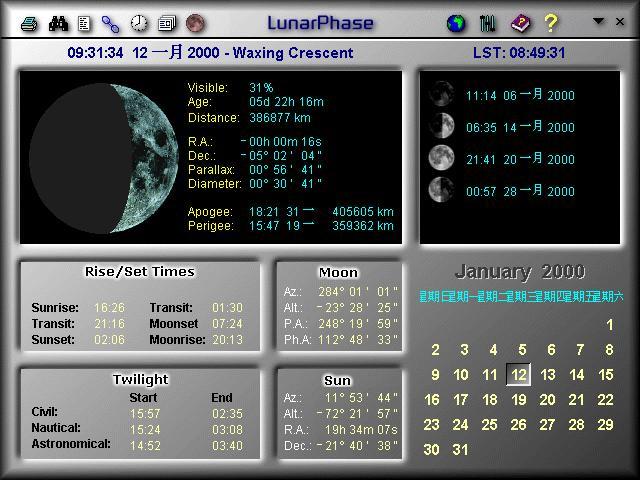Select January 31 in calendar
The width and height of the screenshot is (640, 480).
click(x=460, y=449)
